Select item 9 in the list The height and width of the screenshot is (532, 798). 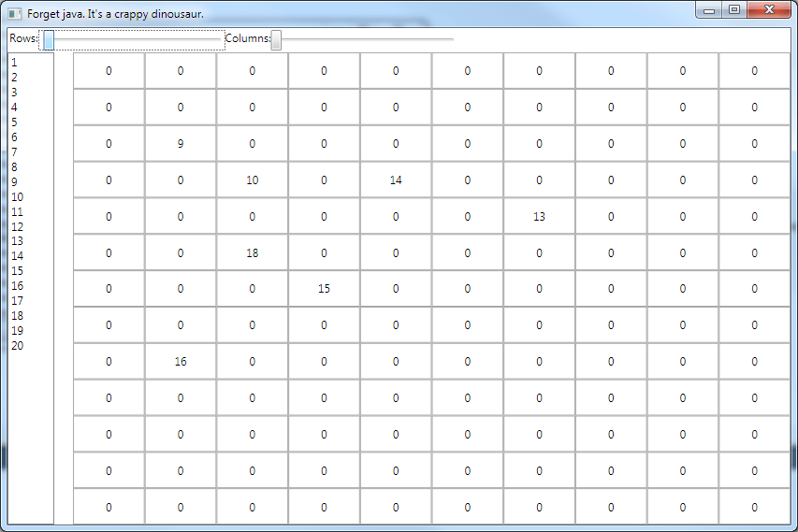31,181
